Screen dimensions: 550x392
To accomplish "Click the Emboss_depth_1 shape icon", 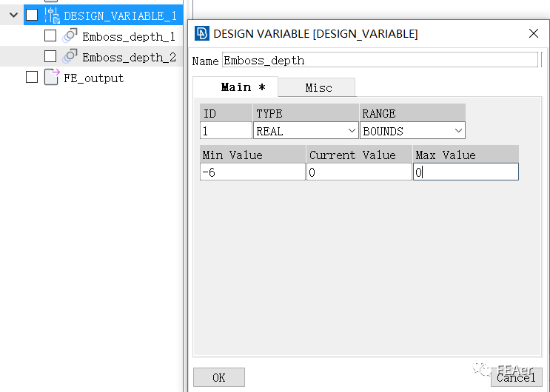I will tap(70, 36).
